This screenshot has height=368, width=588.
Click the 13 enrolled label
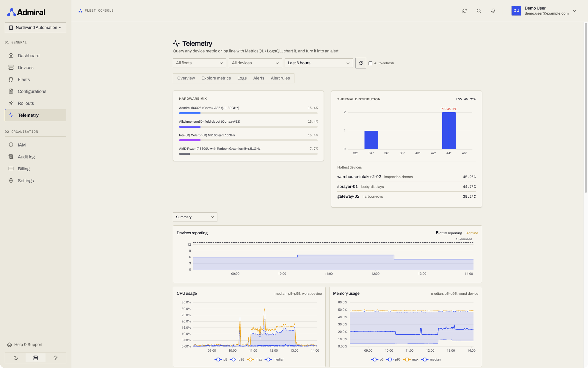464,239
